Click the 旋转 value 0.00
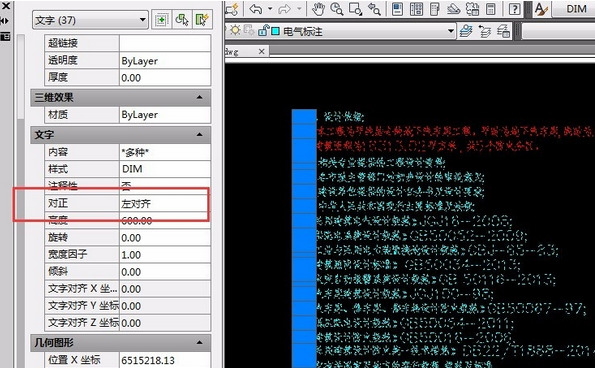 [165, 238]
